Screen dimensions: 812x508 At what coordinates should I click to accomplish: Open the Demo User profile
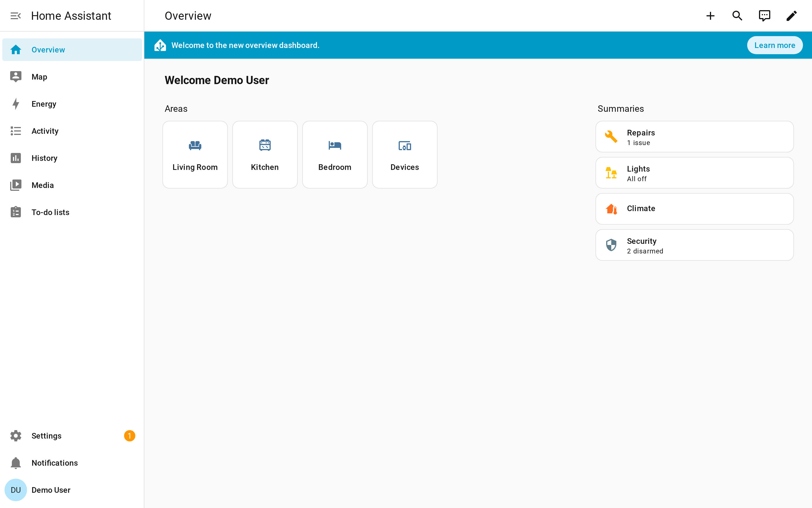pyautogui.click(x=72, y=490)
